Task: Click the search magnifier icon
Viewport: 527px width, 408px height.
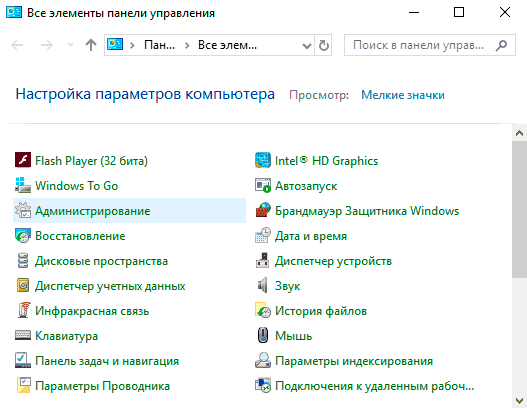Action: click(501, 45)
